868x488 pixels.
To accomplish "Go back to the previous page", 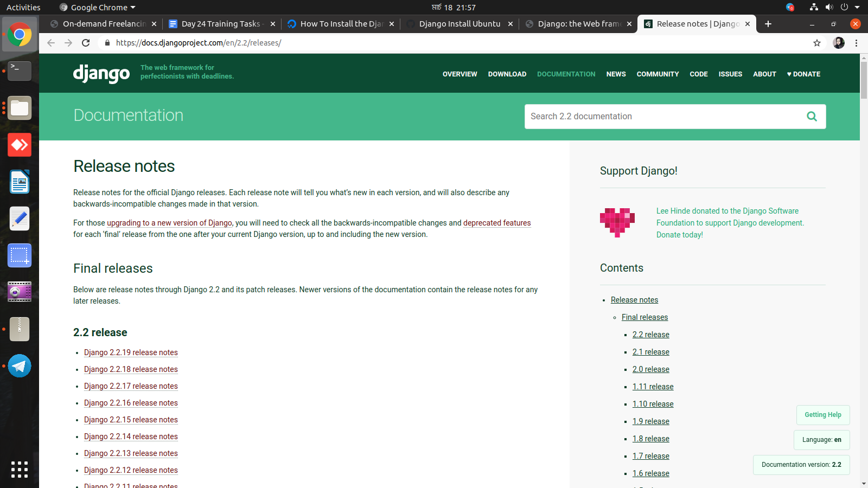I will [51, 43].
